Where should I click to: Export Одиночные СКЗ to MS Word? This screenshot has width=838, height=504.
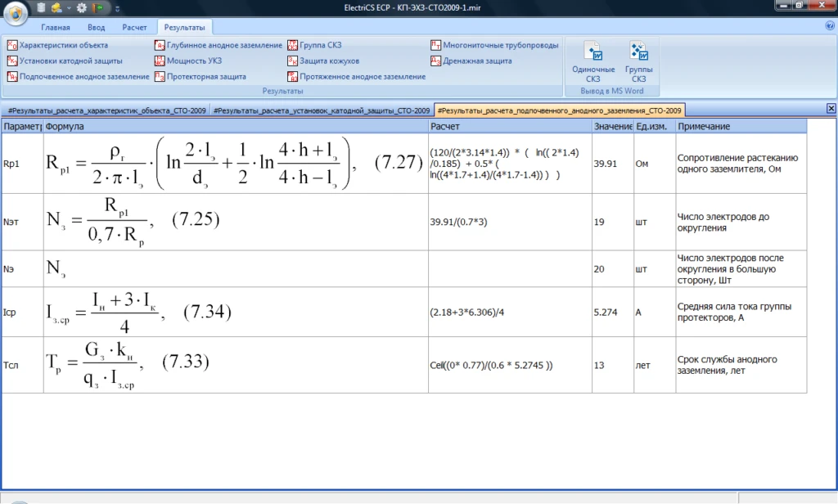click(593, 62)
